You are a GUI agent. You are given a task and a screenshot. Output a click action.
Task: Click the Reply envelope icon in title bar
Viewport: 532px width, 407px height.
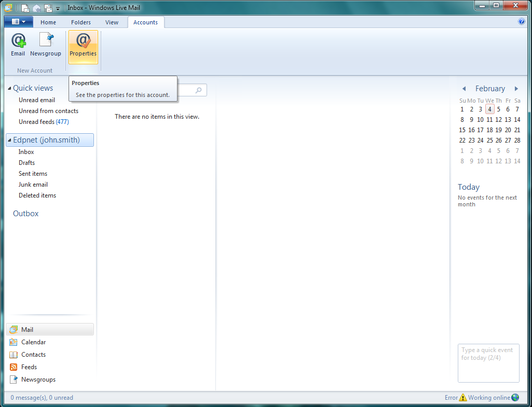pyautogui.click(x=37, y=8)
